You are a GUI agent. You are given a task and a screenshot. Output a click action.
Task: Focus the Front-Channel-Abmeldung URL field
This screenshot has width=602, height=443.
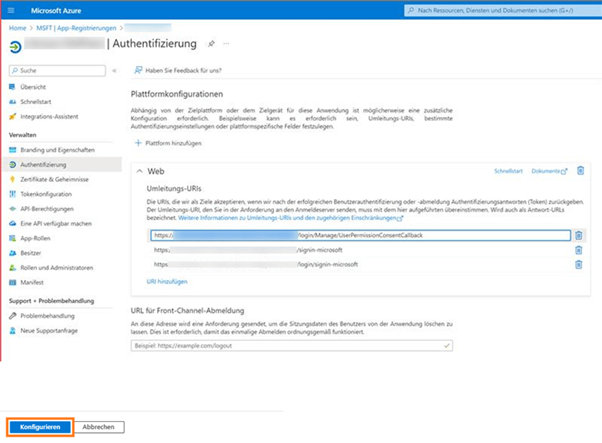291,346
